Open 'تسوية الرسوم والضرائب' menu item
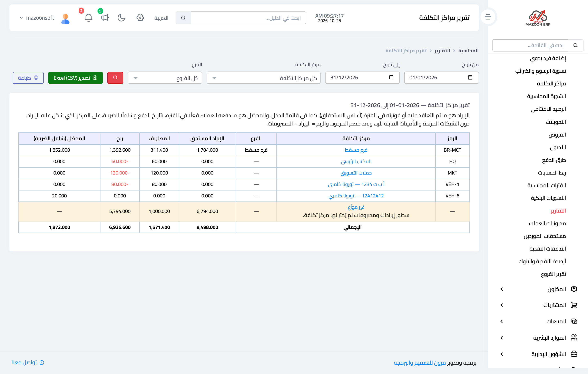 (x=540, y=71)
